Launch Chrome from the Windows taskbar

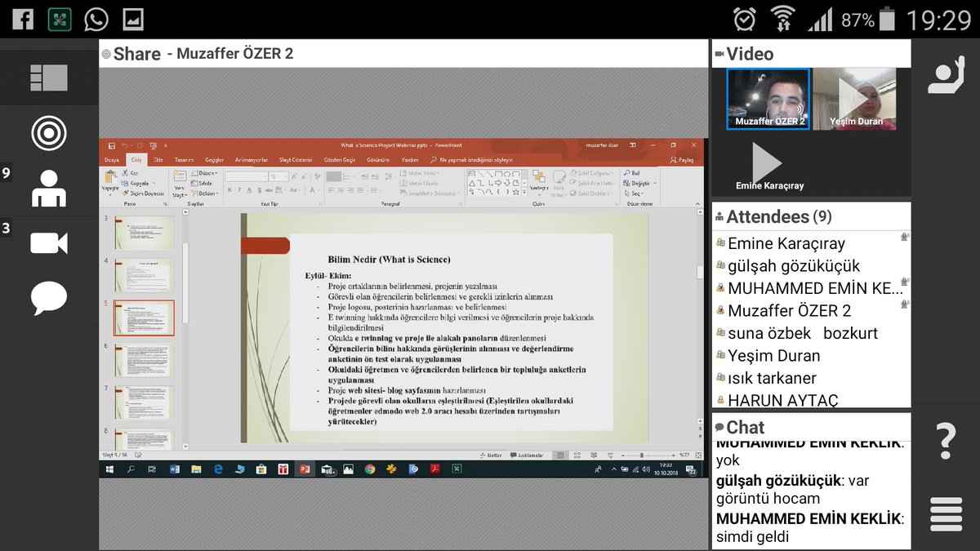369,470
